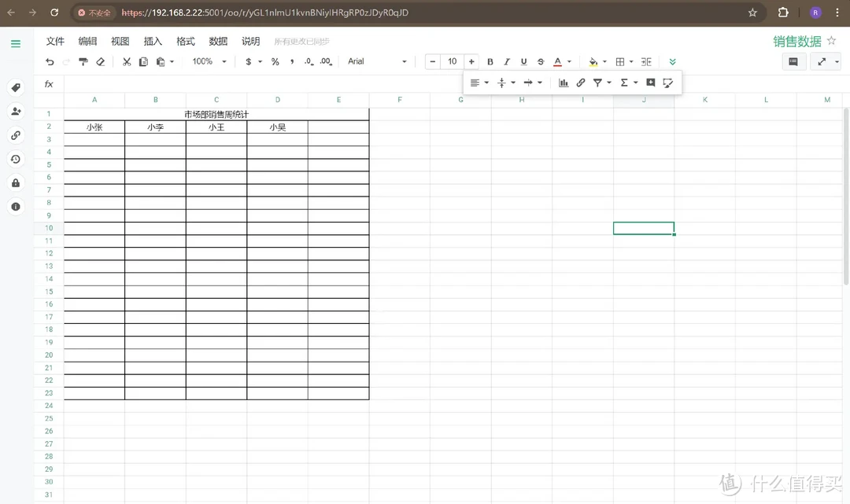
Task: Apply comma thousands separator format
Action: (292, 61)
